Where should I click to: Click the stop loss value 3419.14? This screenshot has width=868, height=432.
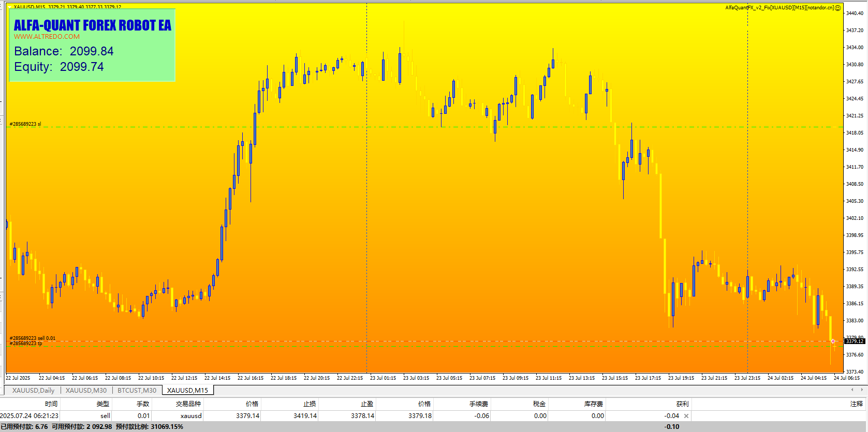click(305, 416)
